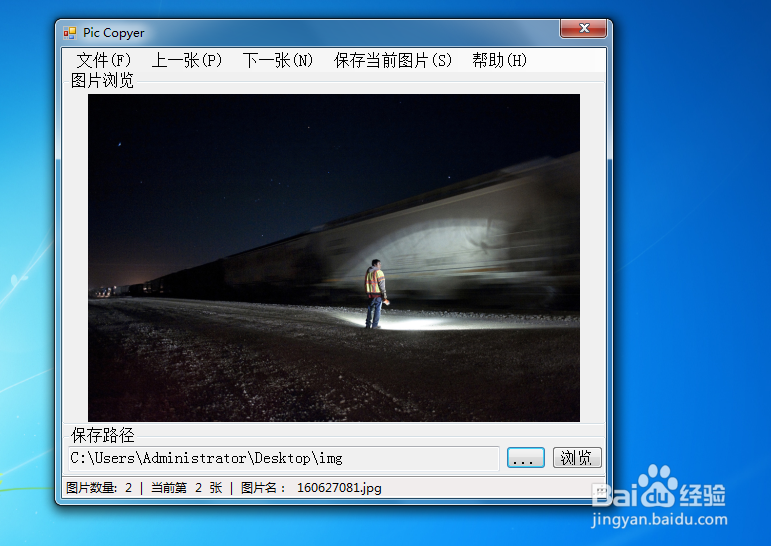The height and width of the screenshot is (546, 771).
Task: Click the 当前第 2 张 status text
Action: [x=186, y=487]
